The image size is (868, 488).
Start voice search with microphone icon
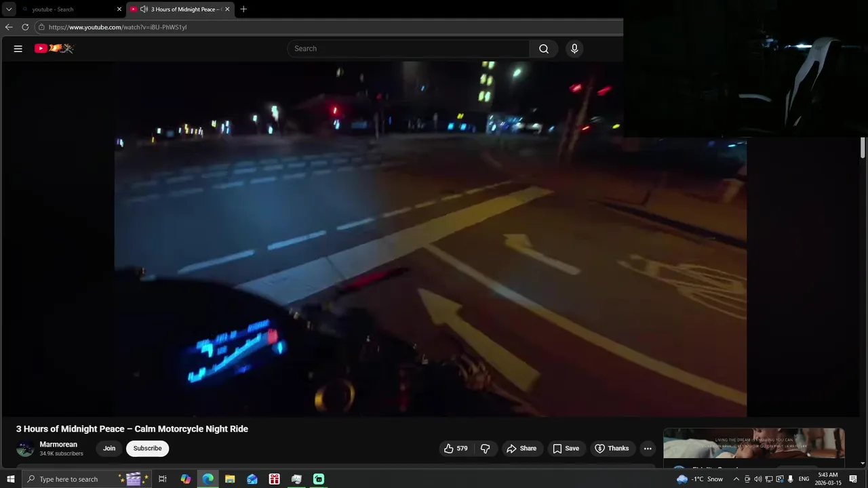pos(574,49)
